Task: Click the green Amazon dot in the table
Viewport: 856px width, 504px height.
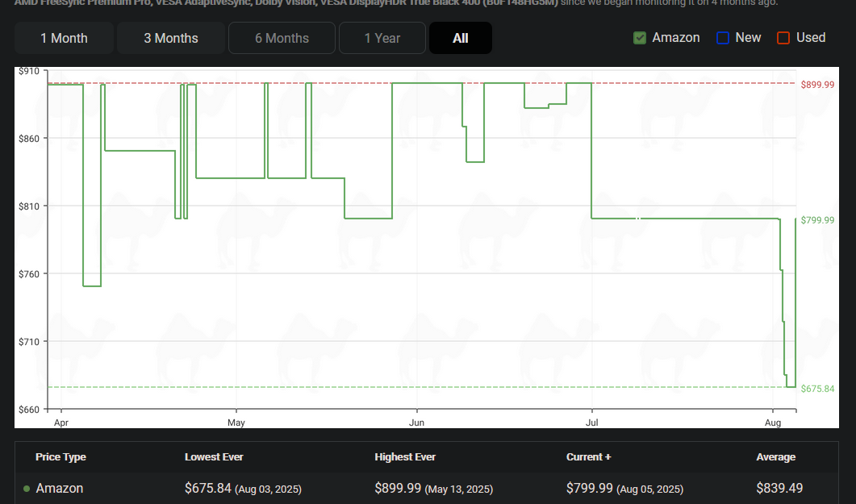Action: click(26, 489)
